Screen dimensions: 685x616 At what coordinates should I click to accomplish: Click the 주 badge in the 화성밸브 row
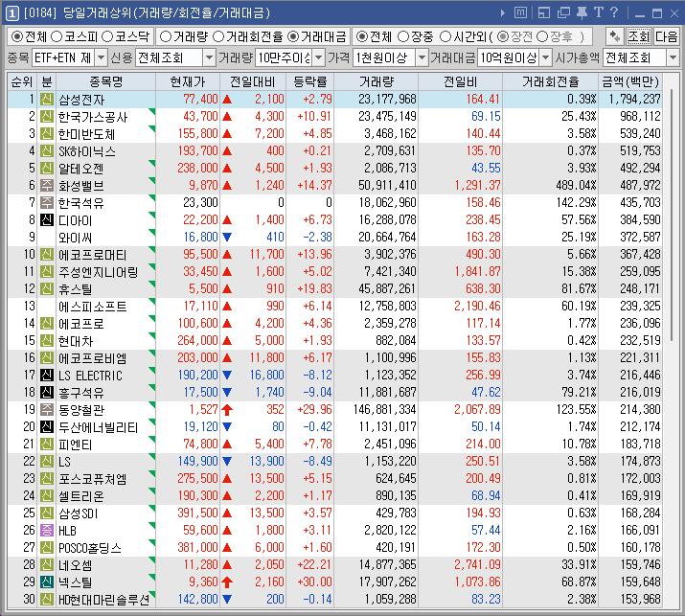[x=47, y=185]
